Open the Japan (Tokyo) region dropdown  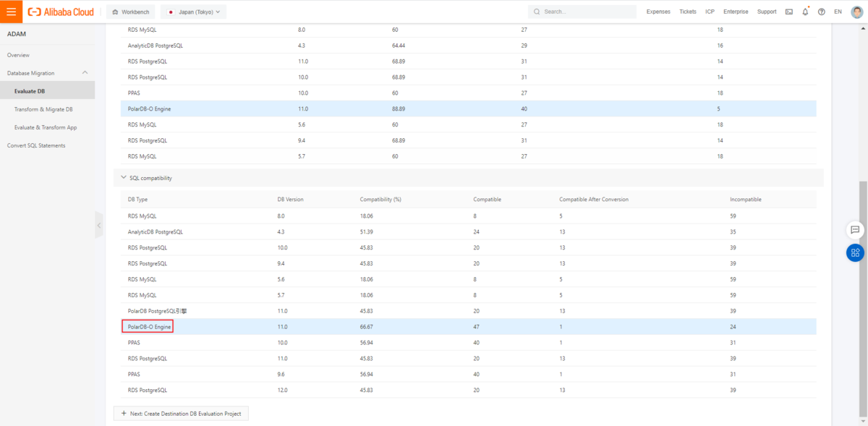(194, 12)
